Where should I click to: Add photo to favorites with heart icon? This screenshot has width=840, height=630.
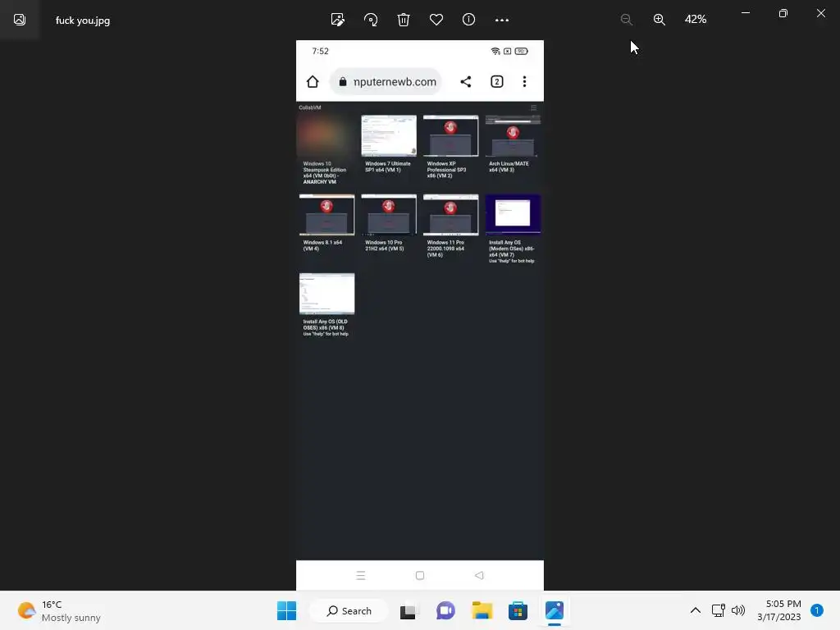pos(436,20)
